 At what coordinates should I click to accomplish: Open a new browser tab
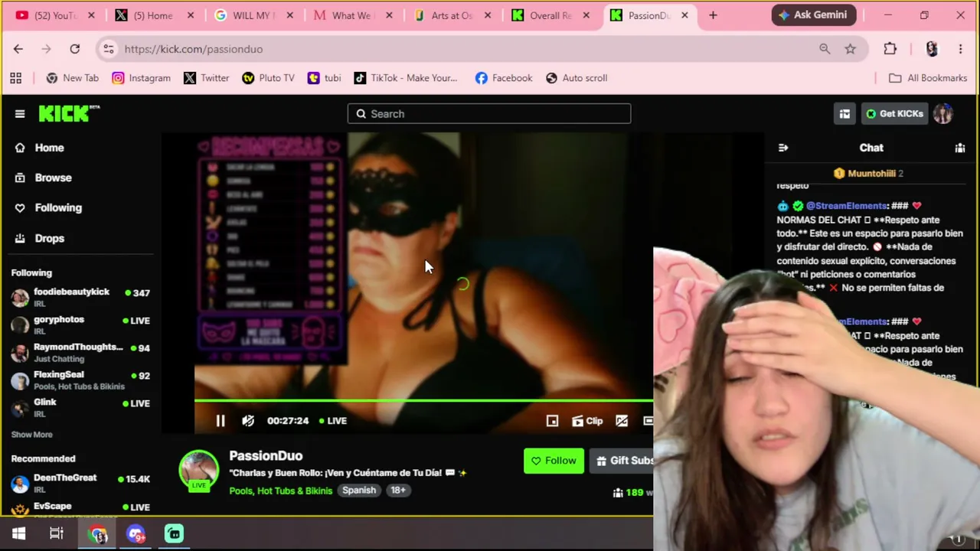coord(713,15)
